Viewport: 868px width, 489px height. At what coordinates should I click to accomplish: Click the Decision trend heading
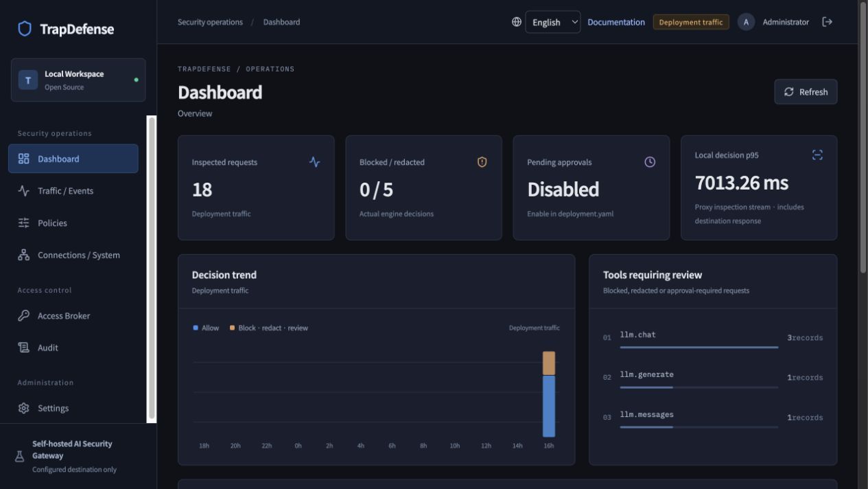(224, 275)
